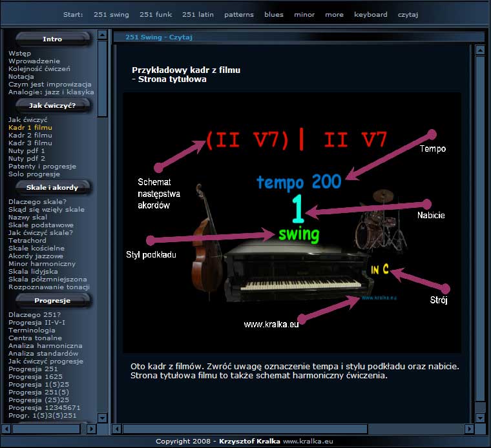The image size is (491, 448).
Task: Open Minor harmoniczny link
Action: [x=42, y=264]
